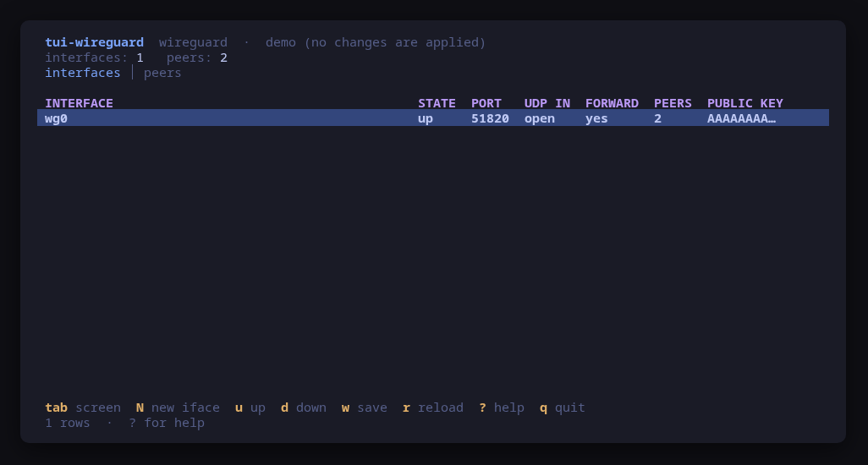The width and height of the screenshot is (868, 465).
Task: Click the UDP IN column header
Action: click(x=547, y=103)
